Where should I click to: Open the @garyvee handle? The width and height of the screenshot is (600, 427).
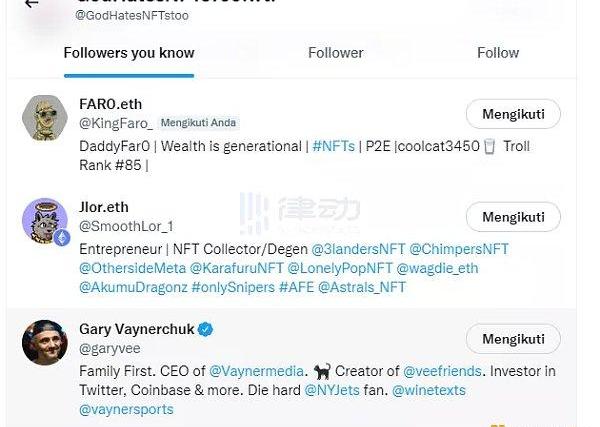(110, 349)
